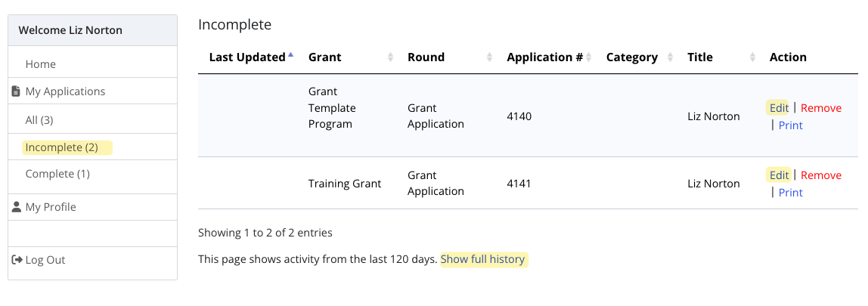
Task: Click the Title column sort arrows
Action: pyautogui.click(x=752, y=57)
